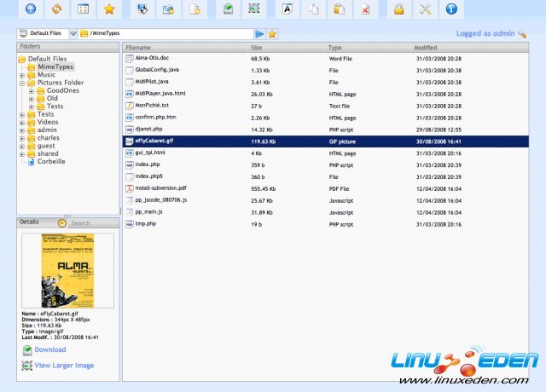Open the Default Files repository dropdown
The height and width of the screenshot is (392, 546).
(73, 34)
